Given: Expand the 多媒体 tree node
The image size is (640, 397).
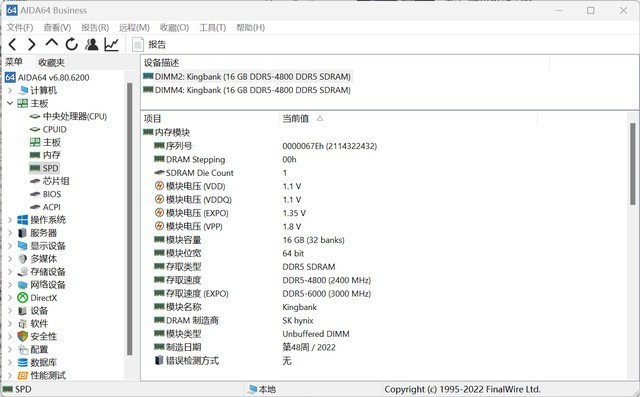Looking at the screenshot, I should [x=10, y=259].
